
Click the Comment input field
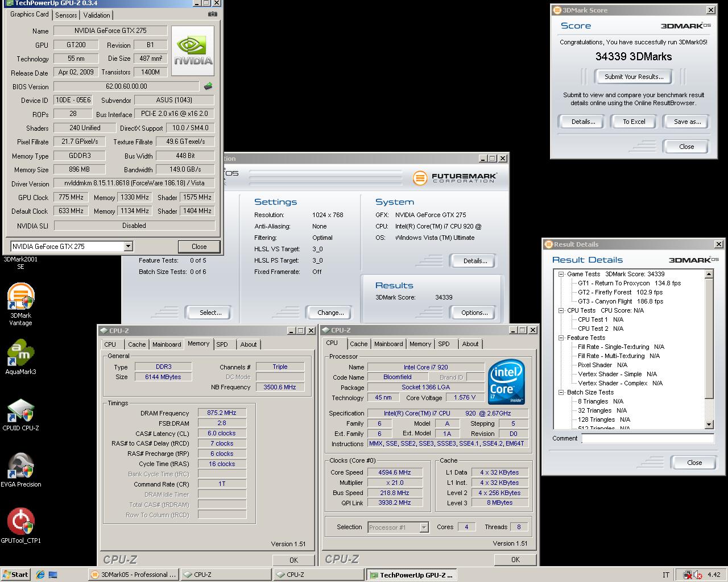pos(648,439)
